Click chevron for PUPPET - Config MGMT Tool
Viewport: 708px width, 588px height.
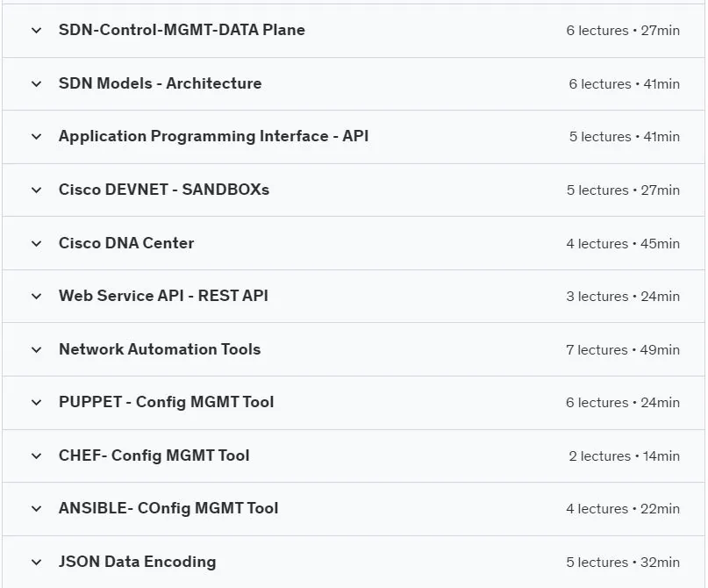[37, 403]
